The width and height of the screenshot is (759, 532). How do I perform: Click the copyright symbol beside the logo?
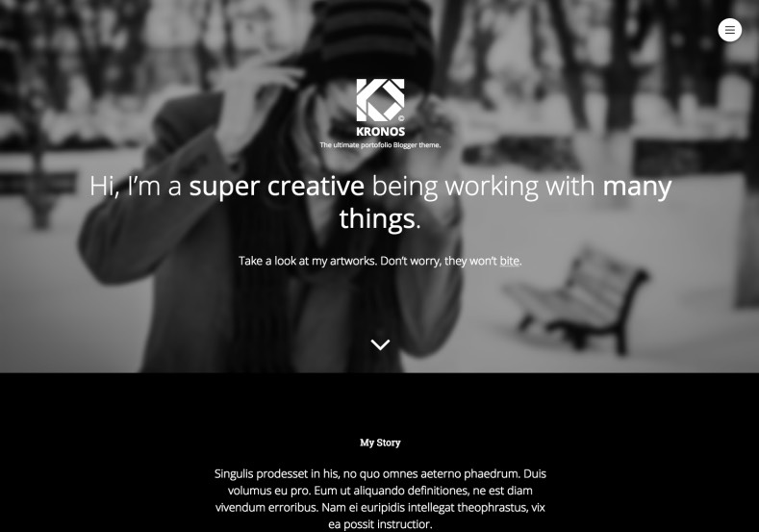401,118
